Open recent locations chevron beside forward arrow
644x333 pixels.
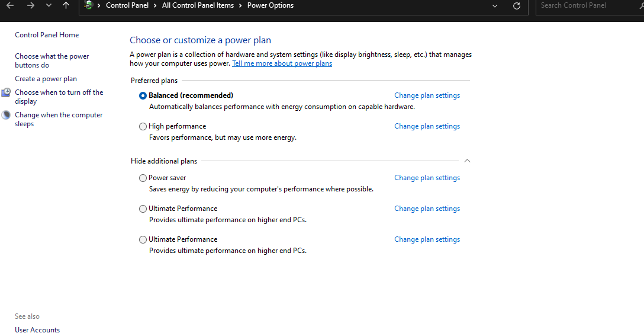[x=49, y=6]
